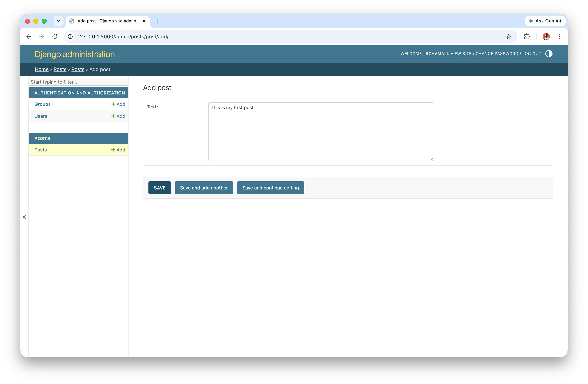The height and width of the screenshot is (384, 588).
Task: Click Django administration heading link
Action: (x=75, y=54)
